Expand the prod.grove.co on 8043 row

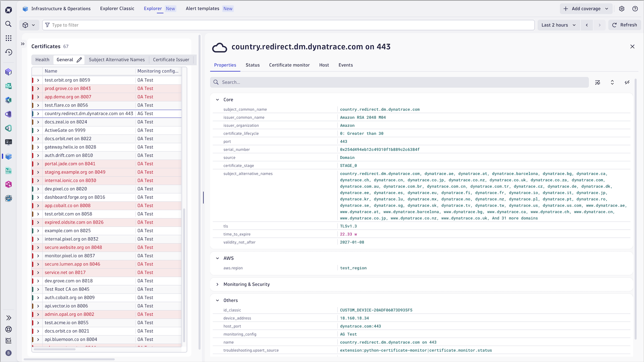tap(38, 88)
